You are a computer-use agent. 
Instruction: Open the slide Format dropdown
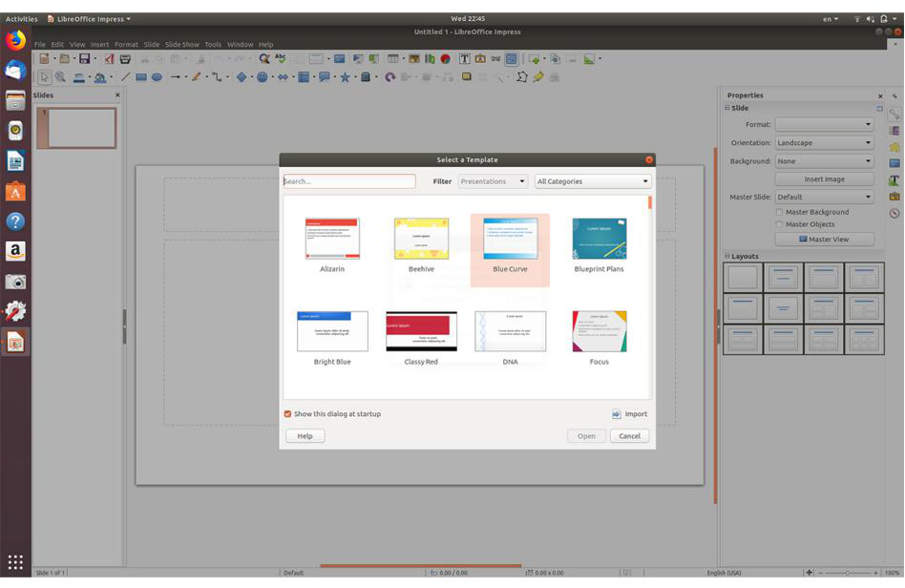824,125
